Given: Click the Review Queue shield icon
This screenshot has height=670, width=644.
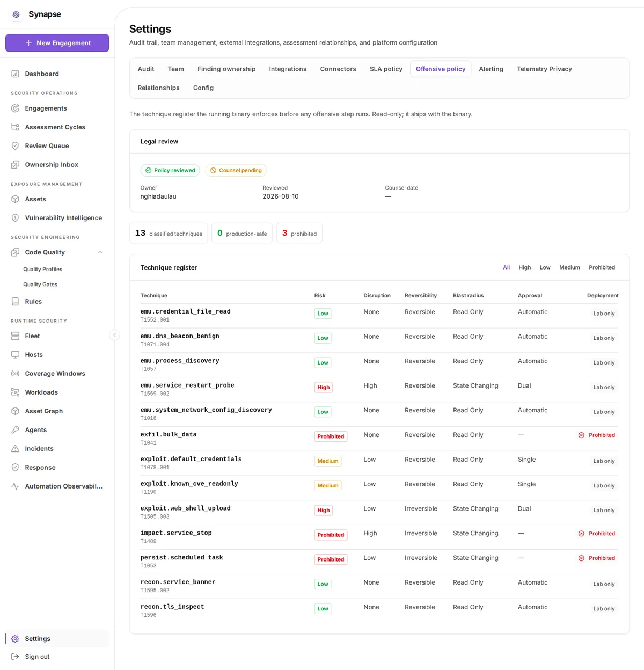Looking at the screenshot, I should (x=15, y=146).
